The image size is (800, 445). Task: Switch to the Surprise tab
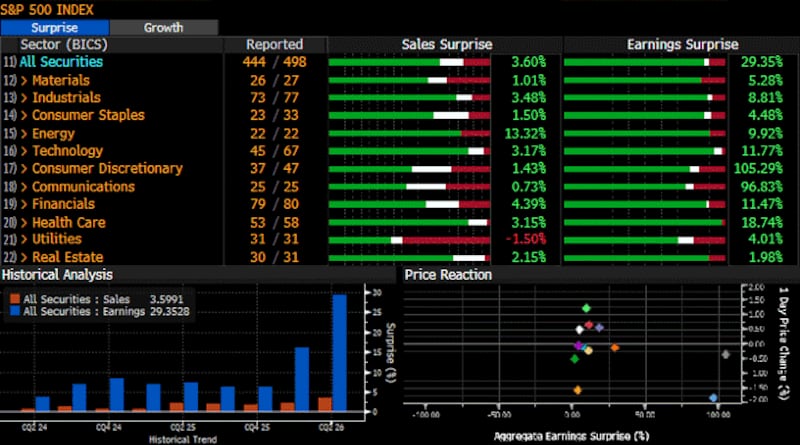click(x=55, y=28)
